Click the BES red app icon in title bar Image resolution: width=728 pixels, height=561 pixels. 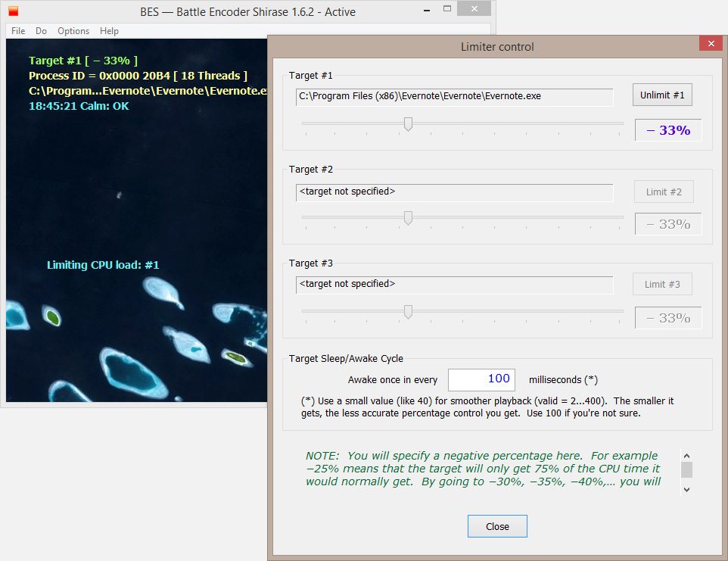14,11
